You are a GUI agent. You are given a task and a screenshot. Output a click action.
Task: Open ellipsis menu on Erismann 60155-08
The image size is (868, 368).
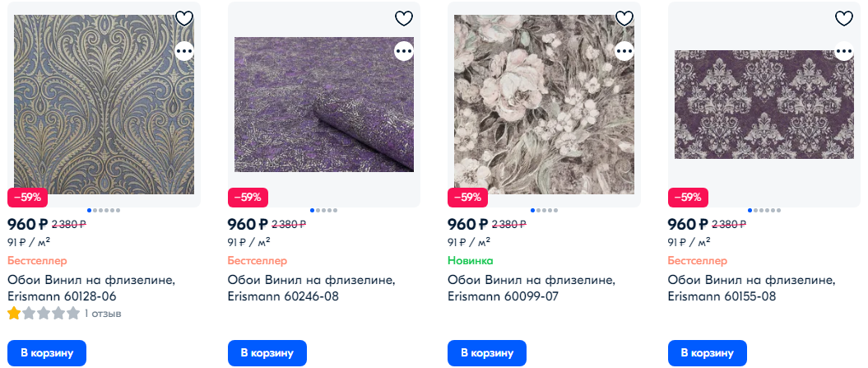(844, 51)
